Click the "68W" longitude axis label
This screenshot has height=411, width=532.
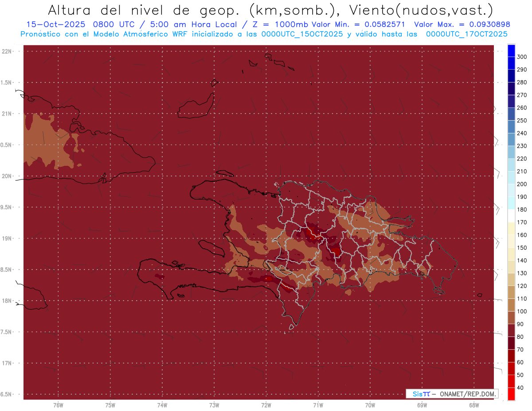[x=473, y=405]
